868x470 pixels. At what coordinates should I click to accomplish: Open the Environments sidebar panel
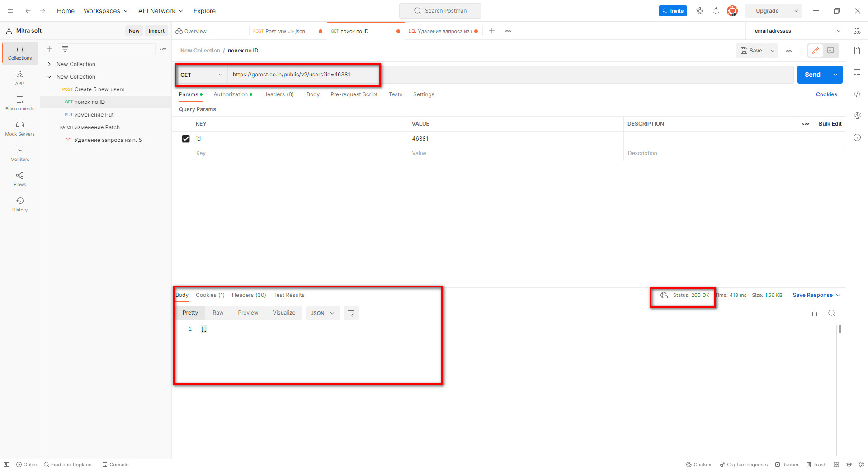20,103
